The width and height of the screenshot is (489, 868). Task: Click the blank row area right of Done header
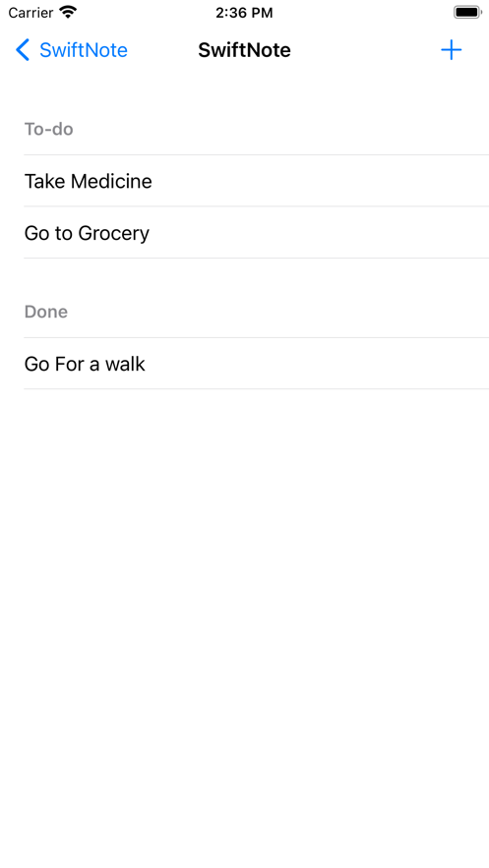[278, 312]
